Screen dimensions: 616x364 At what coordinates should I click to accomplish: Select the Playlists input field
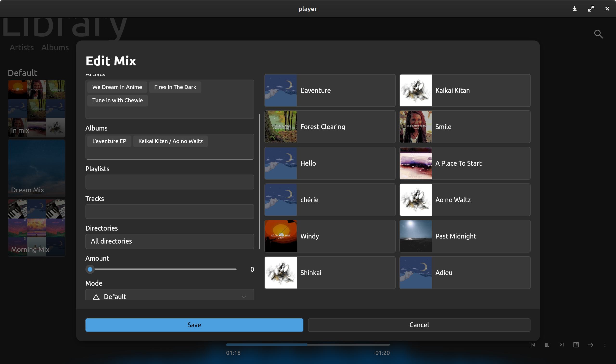[x=169, y=182]
